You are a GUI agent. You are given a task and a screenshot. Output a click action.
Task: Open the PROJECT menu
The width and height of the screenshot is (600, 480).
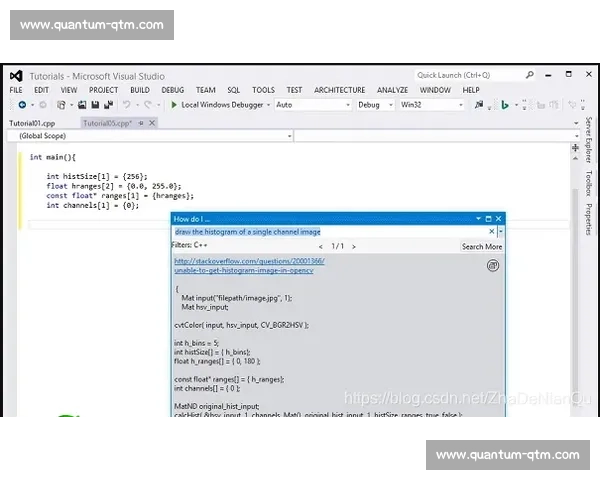point(103,90)
